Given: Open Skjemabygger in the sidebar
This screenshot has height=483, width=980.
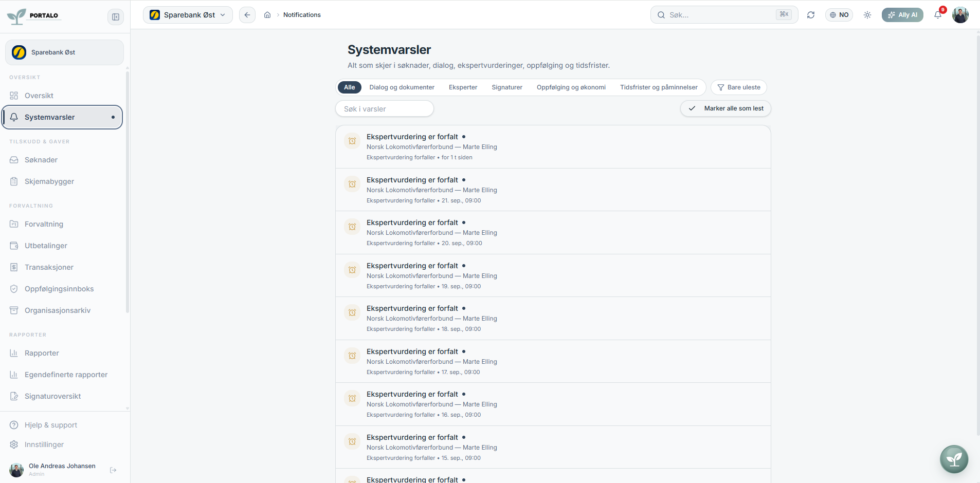Looking at the screenshot, I should click(63, 181).
